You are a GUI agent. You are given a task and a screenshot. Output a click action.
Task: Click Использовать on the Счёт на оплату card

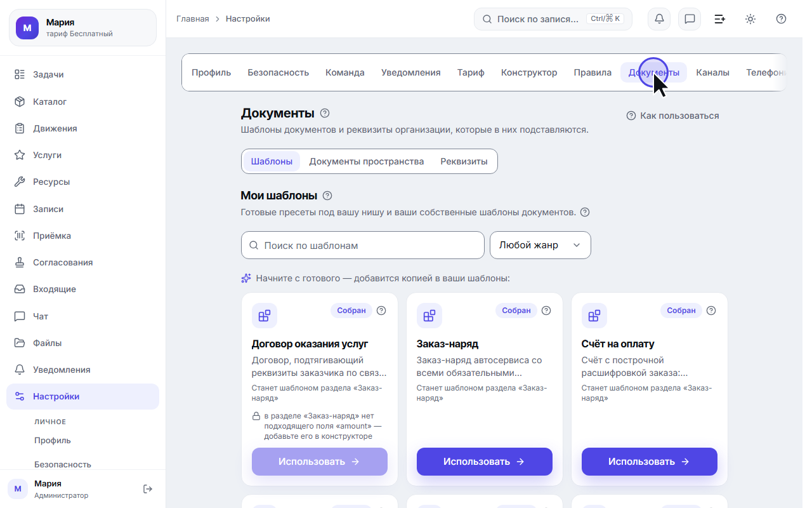click(650, 462)
